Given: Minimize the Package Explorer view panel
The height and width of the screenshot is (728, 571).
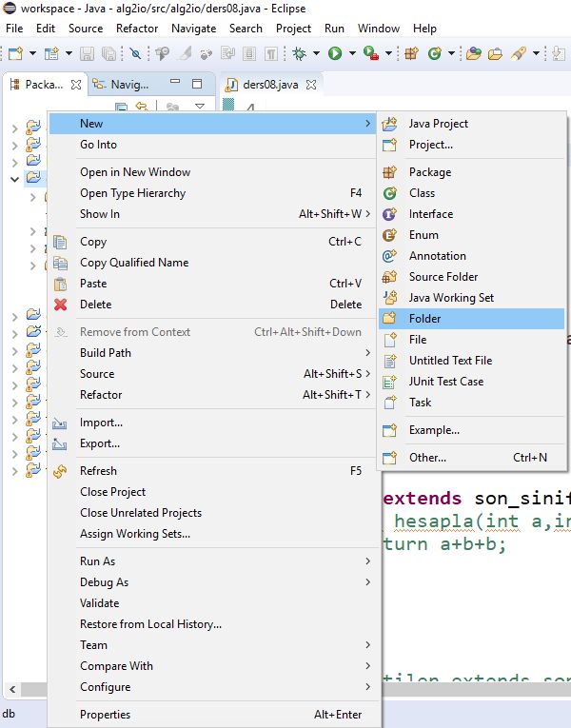Looking at the screenshot, I should coord(175,83).
